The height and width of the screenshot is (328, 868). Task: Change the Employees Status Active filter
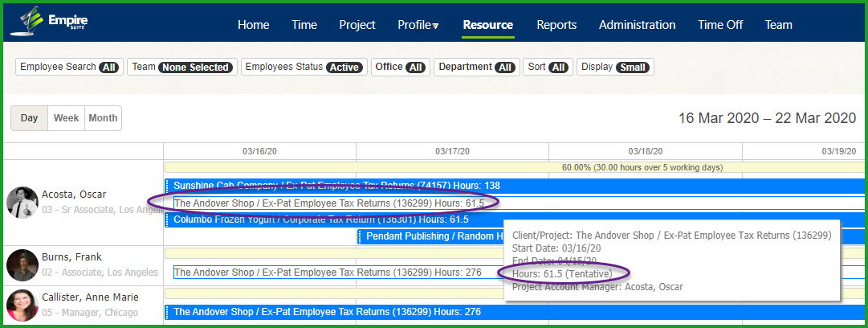(x=304, y=67)
